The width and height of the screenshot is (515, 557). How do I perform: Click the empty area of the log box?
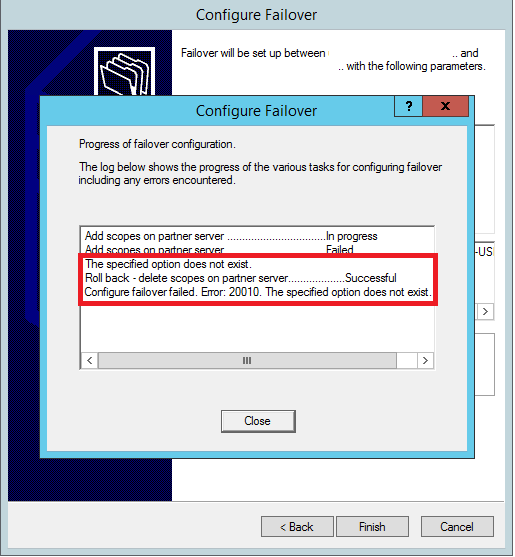coord(257,329)
